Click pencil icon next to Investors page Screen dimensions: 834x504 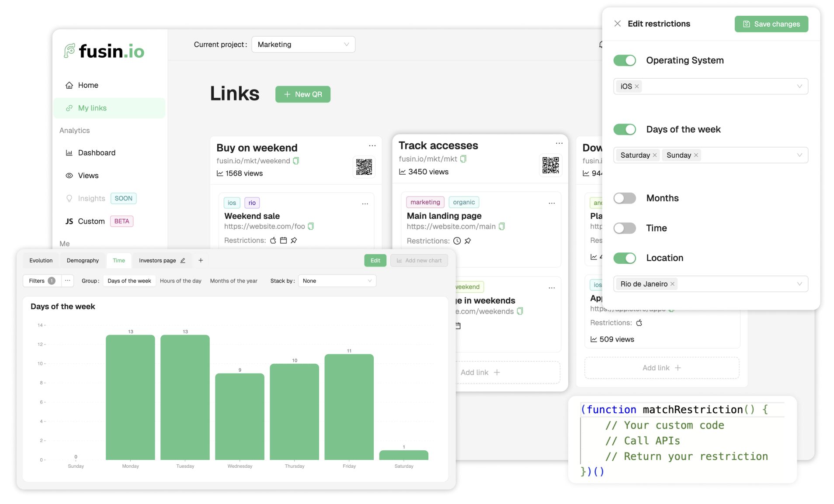tap(183, 261)
